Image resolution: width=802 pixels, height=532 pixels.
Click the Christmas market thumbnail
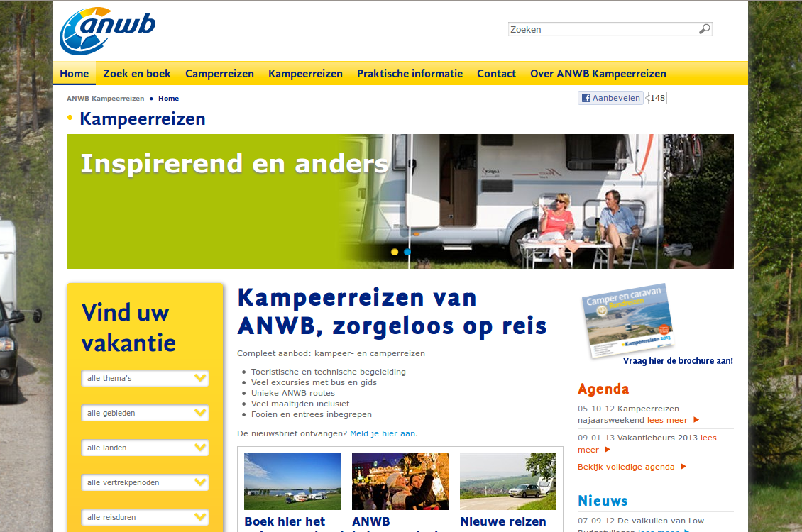click(x=400, y=482)
